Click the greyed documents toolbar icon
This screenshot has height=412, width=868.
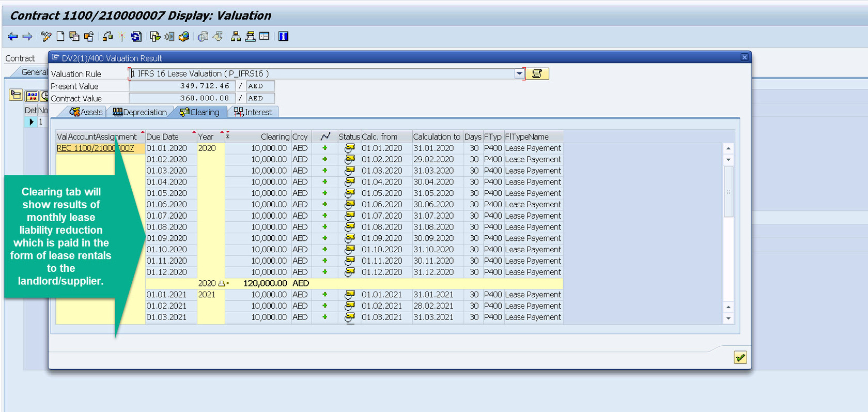coord(203,37)
